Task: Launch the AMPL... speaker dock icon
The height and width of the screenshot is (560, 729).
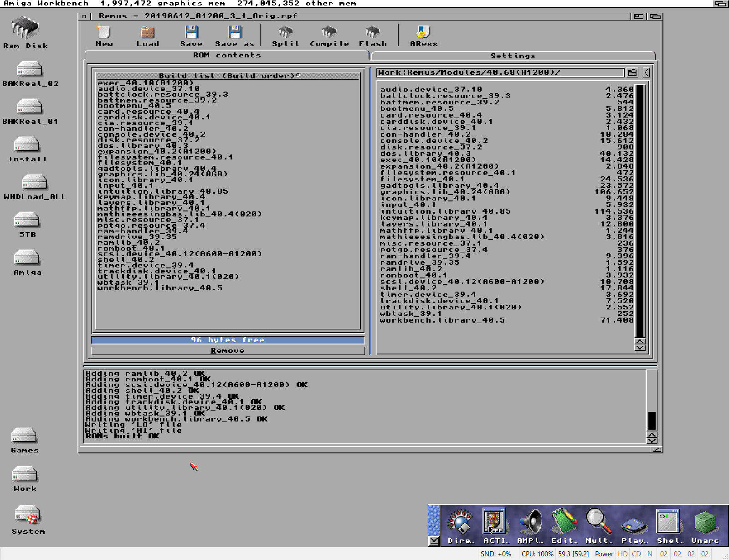Action: click(x=530, y=526)
